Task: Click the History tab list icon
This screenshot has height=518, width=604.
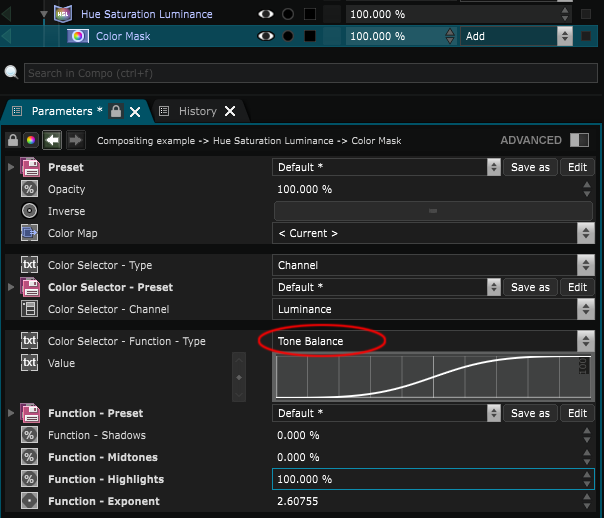Action: pyautogui.click(x=164, y=111)
